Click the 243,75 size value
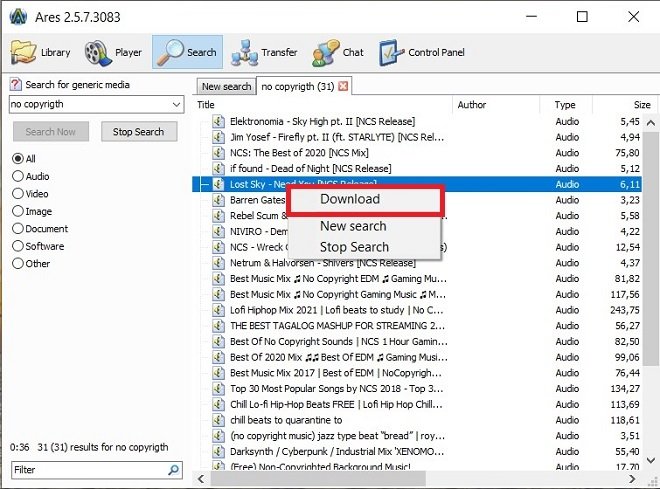Image resolution: width=660 pixels, height=489 pixels. [x=625, y=310]
